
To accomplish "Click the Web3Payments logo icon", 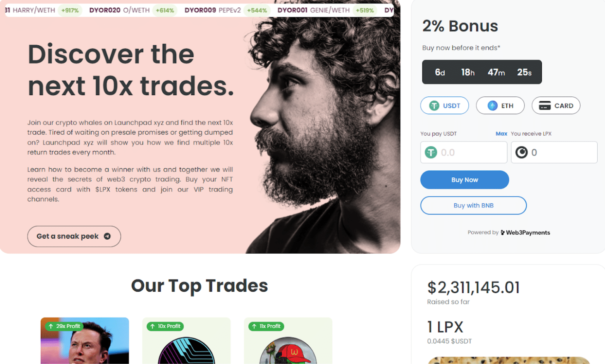I will 503,232.
